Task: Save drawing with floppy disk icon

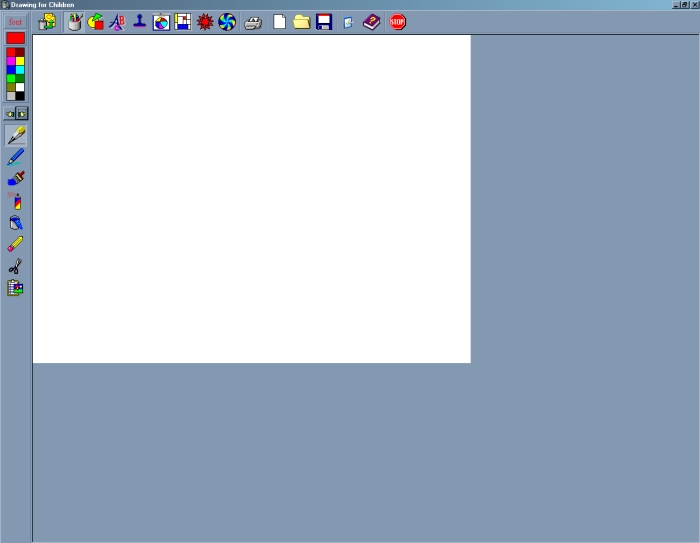Action: (323, 21)
